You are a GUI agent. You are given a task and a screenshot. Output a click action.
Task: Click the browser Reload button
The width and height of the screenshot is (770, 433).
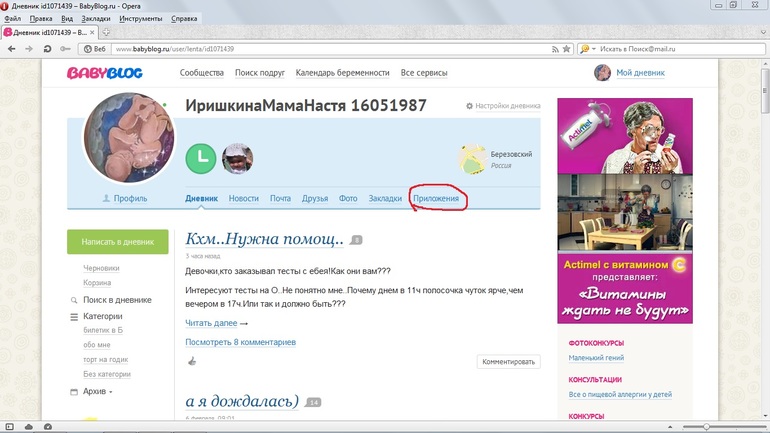click(x=46, y=48)
